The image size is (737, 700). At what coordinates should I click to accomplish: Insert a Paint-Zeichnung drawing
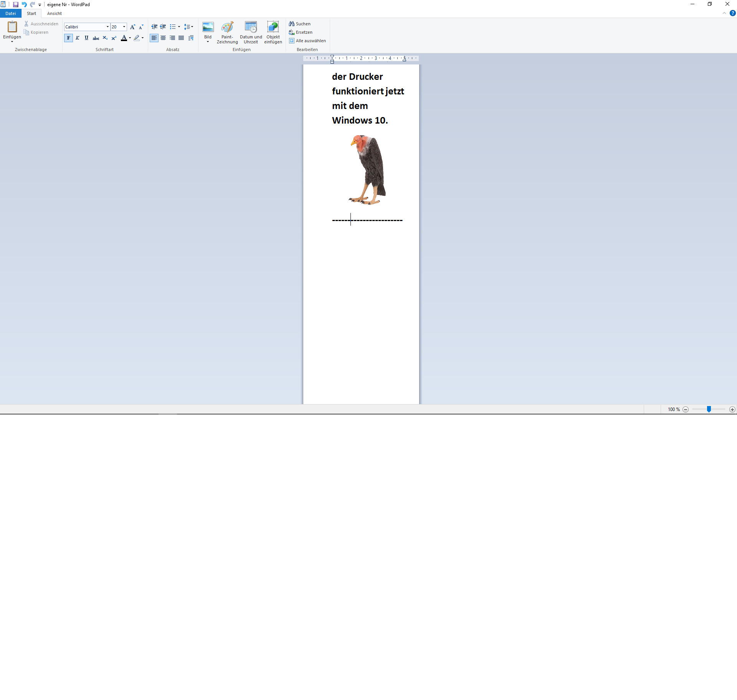[x=227, y=33]
